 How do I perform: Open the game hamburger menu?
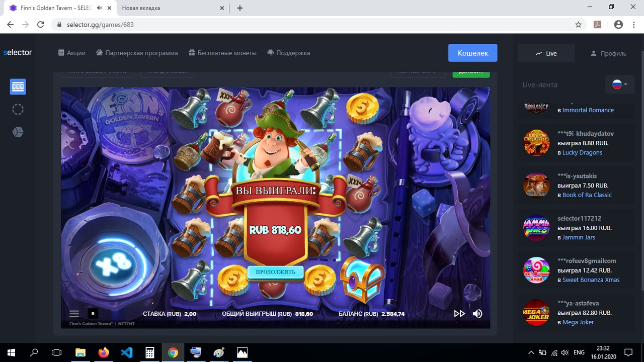tap(74, 314)
